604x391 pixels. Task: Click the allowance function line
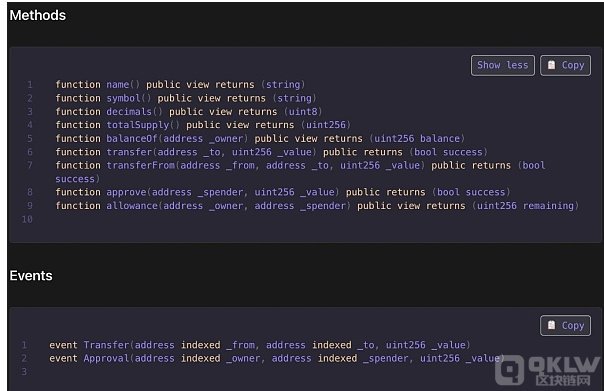(x=317, y=205)
